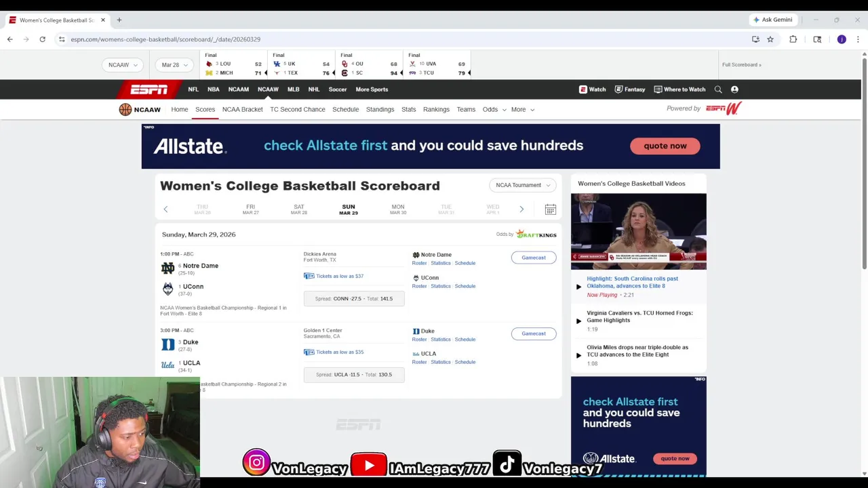Image resolution: width=868 pixels, height=488 pixels.
Task: Click Full Scoreboard link
Action: (x=741, y=65)
